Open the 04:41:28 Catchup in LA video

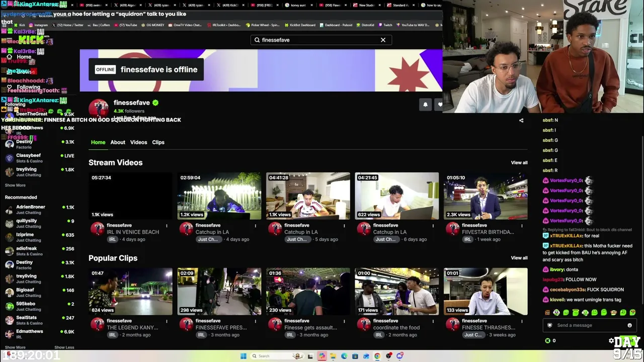(308, 196)
